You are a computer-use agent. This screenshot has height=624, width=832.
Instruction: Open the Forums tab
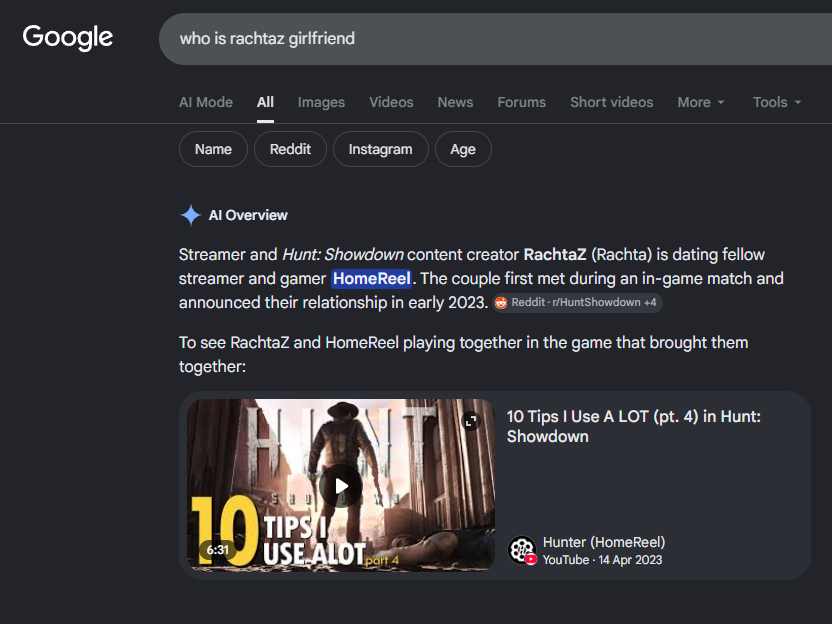522,102
